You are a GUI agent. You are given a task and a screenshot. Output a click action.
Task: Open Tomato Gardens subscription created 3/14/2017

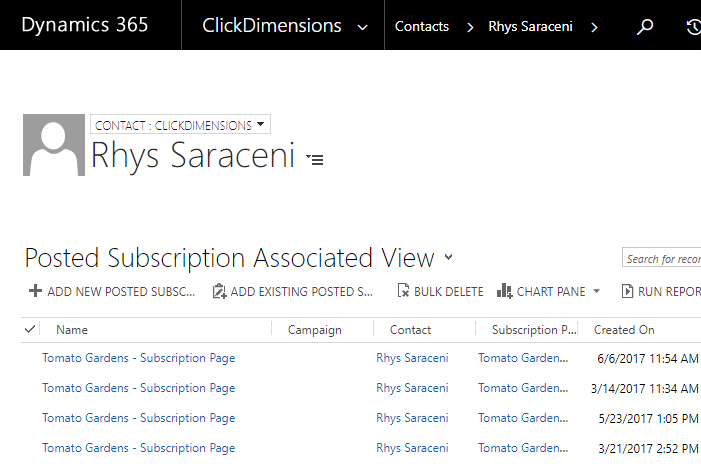pyautogui.click(x=139, y=388)
